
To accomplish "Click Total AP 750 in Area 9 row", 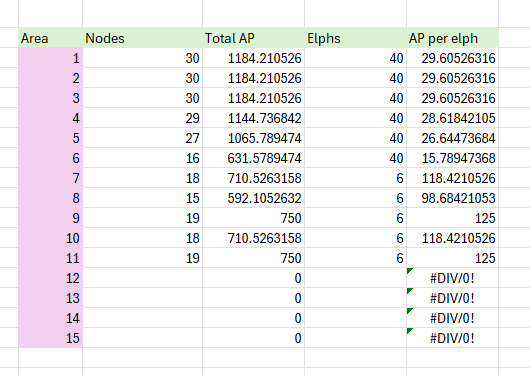I will (x=254, y=218).
